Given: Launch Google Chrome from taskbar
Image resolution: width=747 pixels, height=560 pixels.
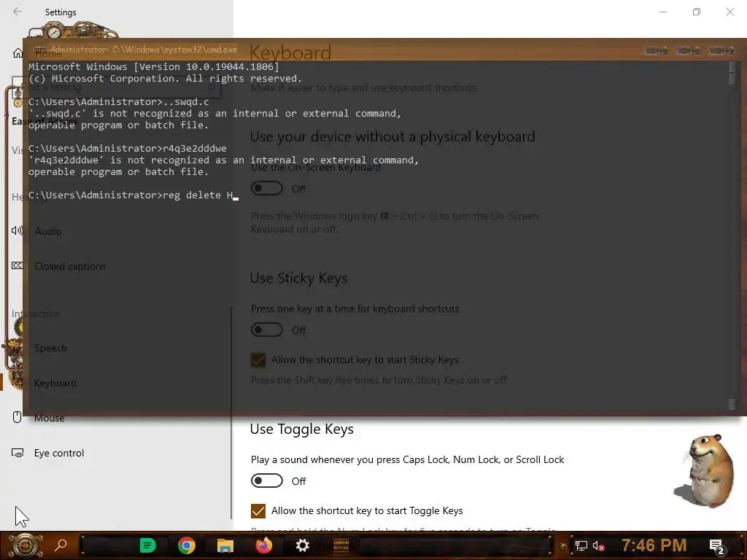Looking at the screenshot, I should [x=186, y=545].
